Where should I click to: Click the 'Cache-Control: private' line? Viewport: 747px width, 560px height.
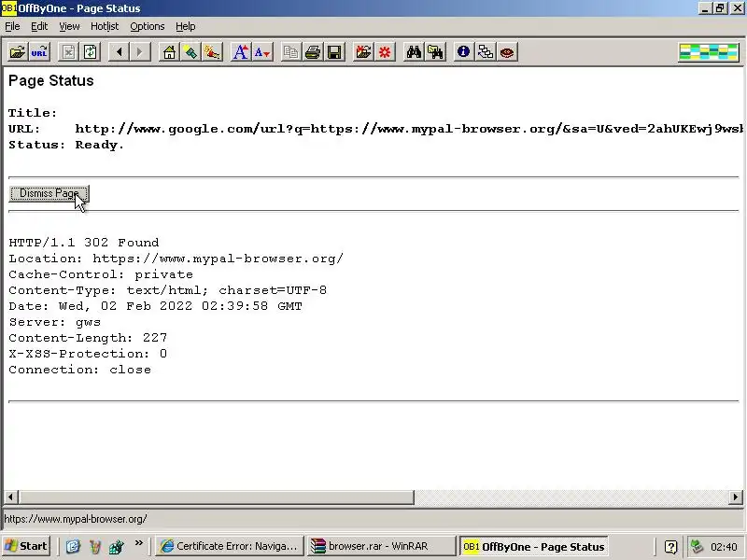(x=101, y=274)
